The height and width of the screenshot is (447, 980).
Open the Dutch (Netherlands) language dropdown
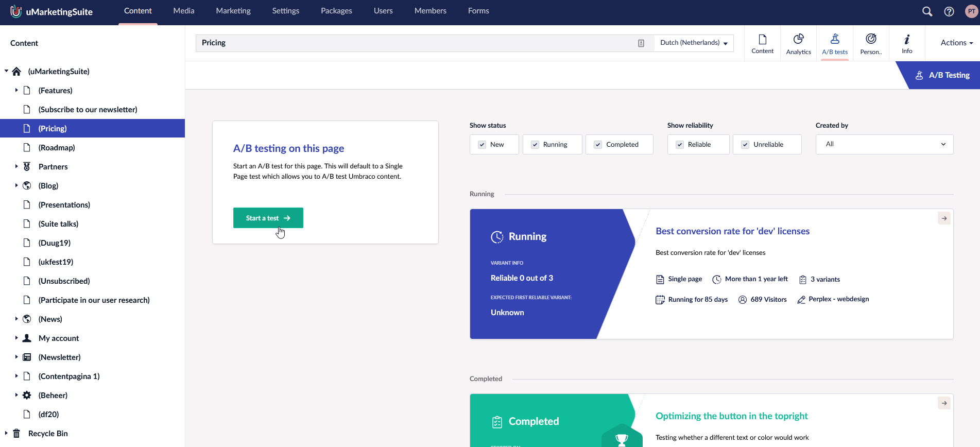pyautogui.click(x=694, y=43)
